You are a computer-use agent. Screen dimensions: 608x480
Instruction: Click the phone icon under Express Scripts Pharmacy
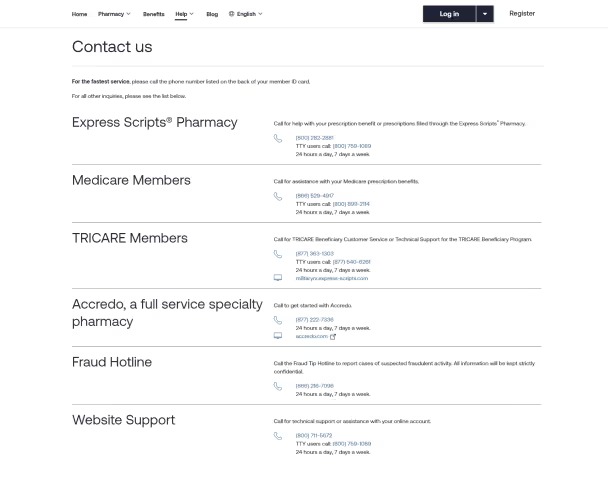pyautogui.click(x=278, y=139)
